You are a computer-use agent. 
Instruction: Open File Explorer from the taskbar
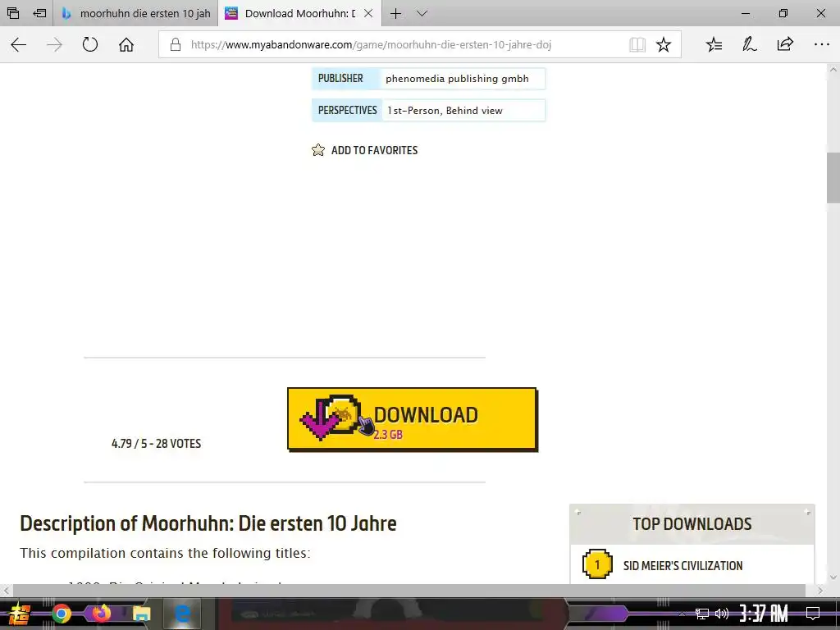(141, 614)
